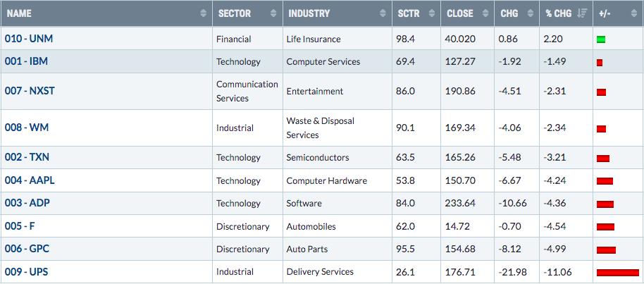
Task: Select the 005 - F ticker link
Action: pyautogui.click(x=20, y=226)
